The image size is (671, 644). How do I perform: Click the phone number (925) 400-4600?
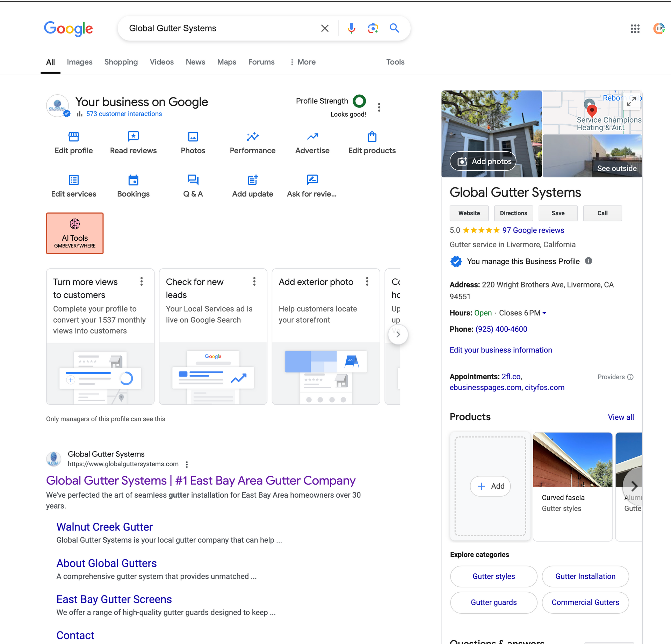coord(501,329)
